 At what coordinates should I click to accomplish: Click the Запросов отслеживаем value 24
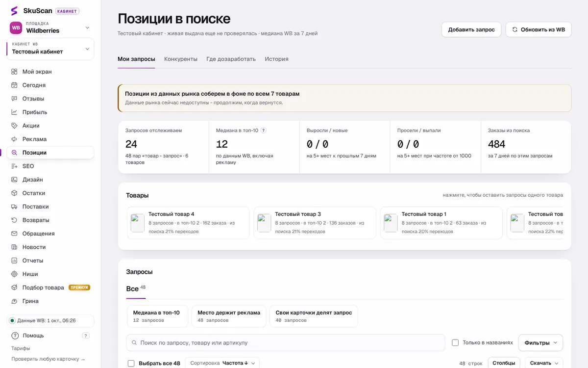tap(131, 144)
